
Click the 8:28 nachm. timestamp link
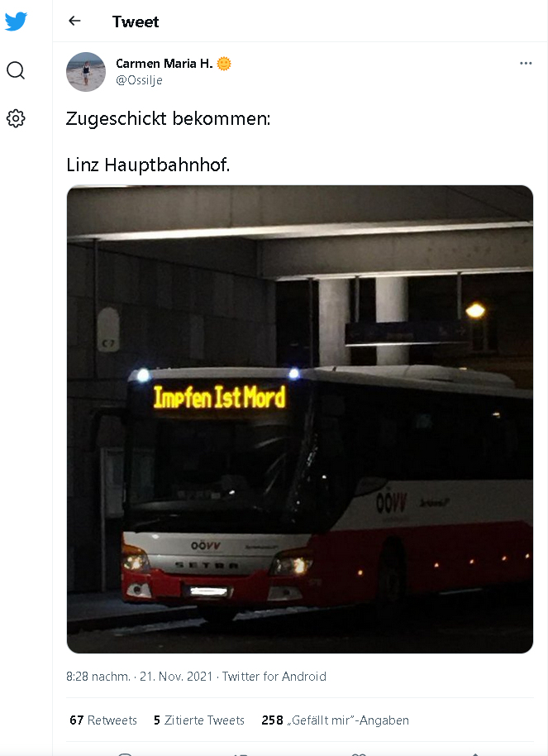98,677
